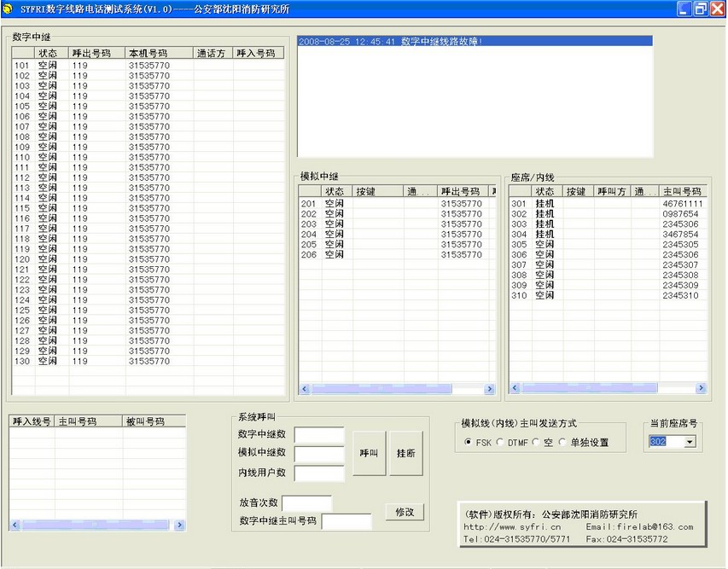Select the FSK radio button
Screen dimensions: 728x569
[468, 442]
